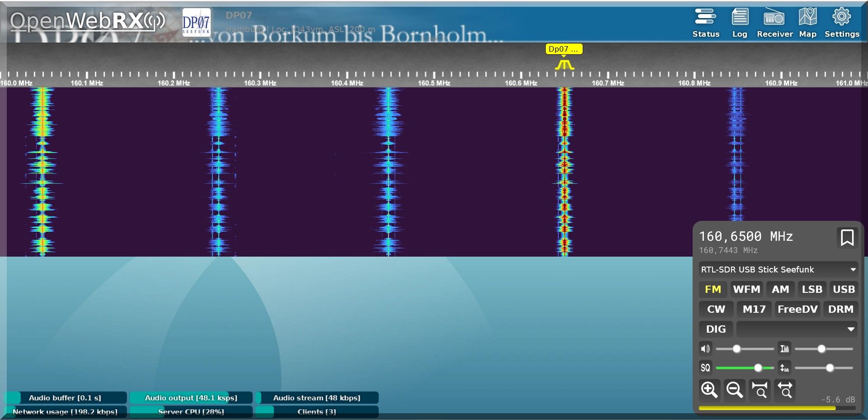Enable USB sideband mode
Image resolution: width=868 pixels, height=420 pixels.
pyautogui.click(x=843, y=289)
